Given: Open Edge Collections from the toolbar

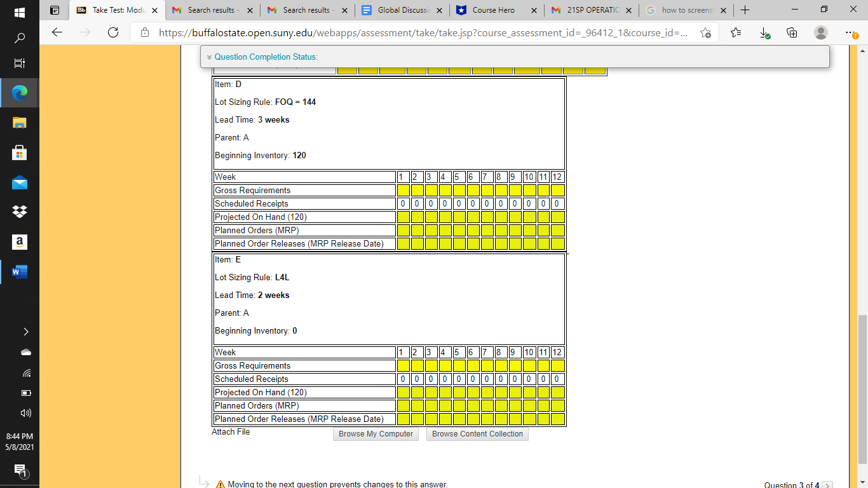Looking at the screenshot, I should coord(792,33).
